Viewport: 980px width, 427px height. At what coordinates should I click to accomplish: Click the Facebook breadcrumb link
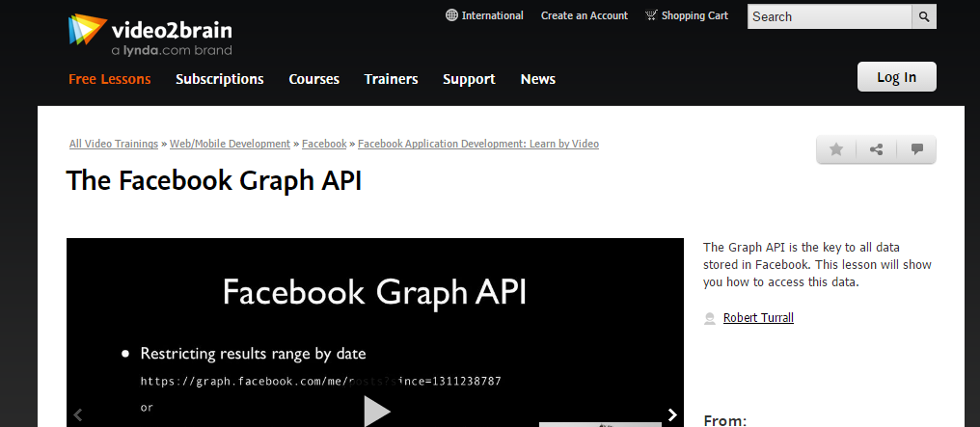(x=324, y=144)
